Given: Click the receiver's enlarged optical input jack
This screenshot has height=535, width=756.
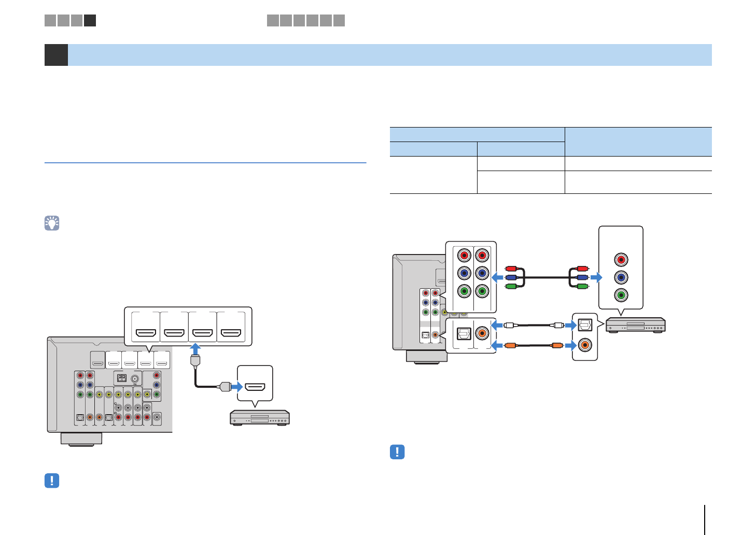Looking at the screenshot, I should tap(464, 333).
